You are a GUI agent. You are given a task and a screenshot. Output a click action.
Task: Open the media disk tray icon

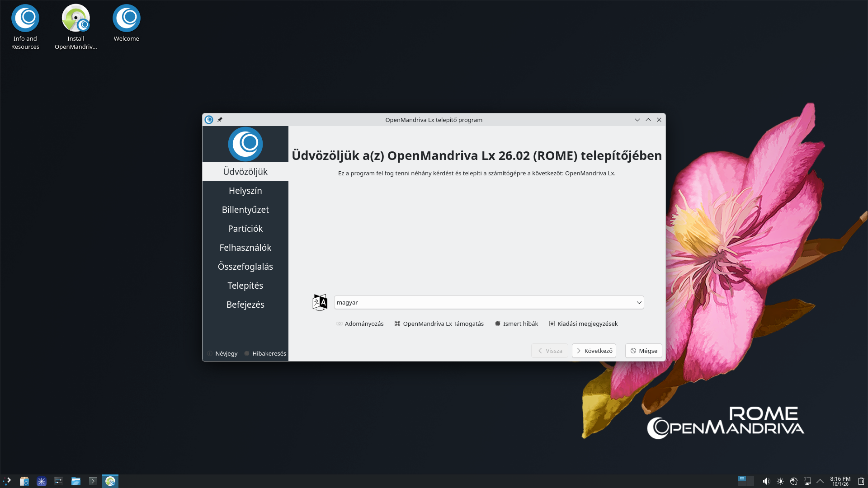(794, 481)
